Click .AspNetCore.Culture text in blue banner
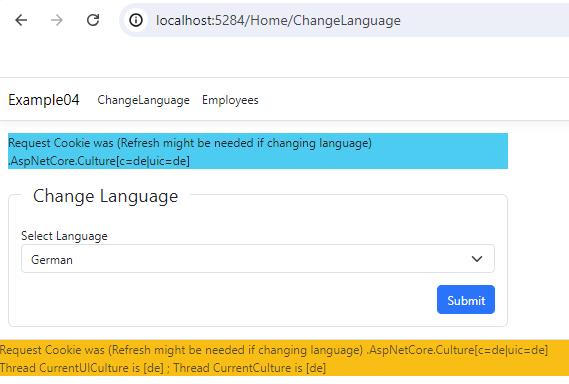 click(99, 161)
